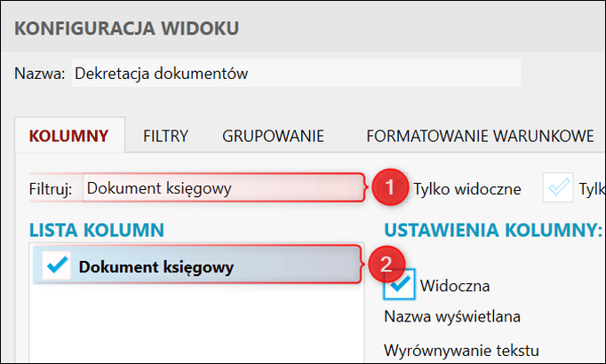
Task: Click the red callout badge number 1
Action: pyautogui.click(x=389, y=187)
